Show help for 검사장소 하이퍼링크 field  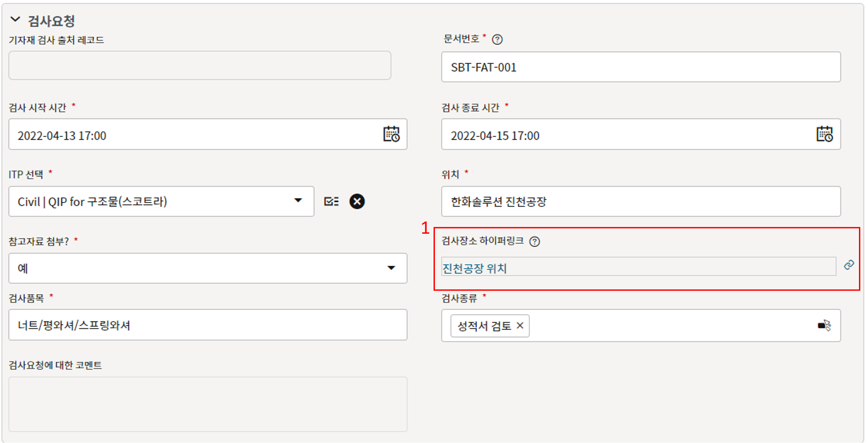535,242
